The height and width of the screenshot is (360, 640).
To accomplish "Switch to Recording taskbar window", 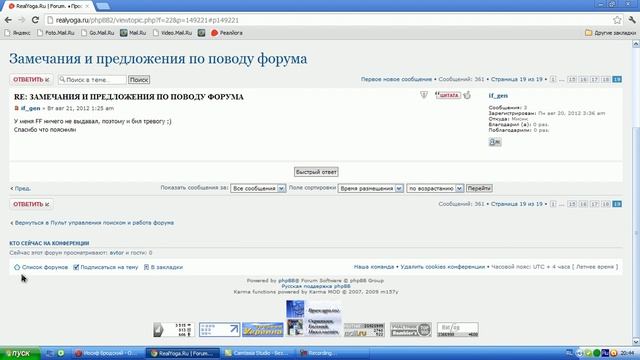I will tap(333, 353).
